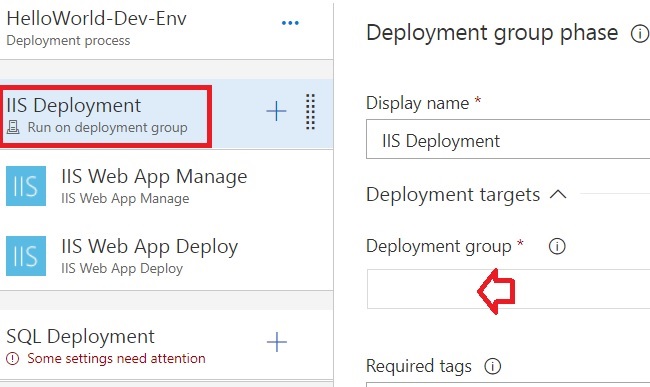Click the SQL Deployment warning icon

click(x=13, y=358)
